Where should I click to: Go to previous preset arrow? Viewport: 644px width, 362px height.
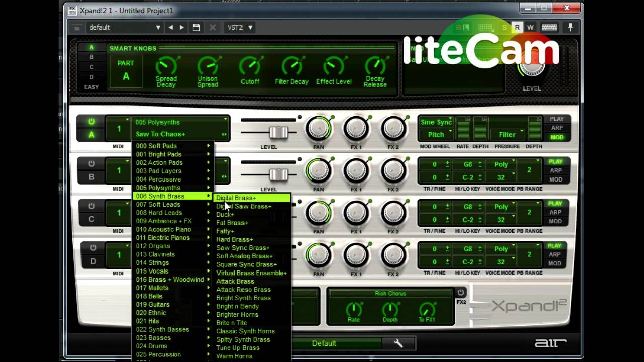click(x=171, y=27)
